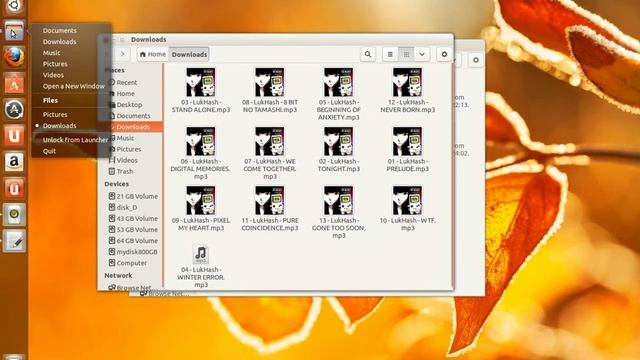The image size is (640, 360).
Task: Open the disk utility launcher icon
Action: click(x=14, y=215)
